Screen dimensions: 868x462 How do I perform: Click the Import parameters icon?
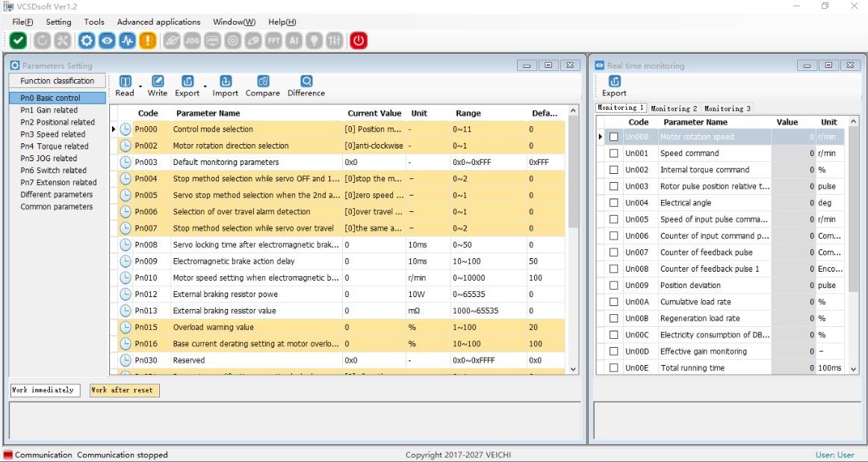tap(226, 87)
